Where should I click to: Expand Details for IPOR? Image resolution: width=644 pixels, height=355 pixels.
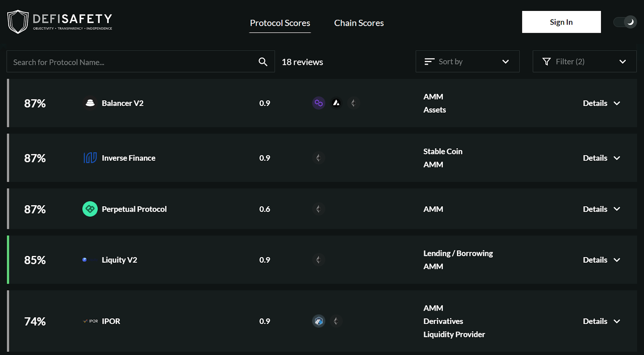601,321
